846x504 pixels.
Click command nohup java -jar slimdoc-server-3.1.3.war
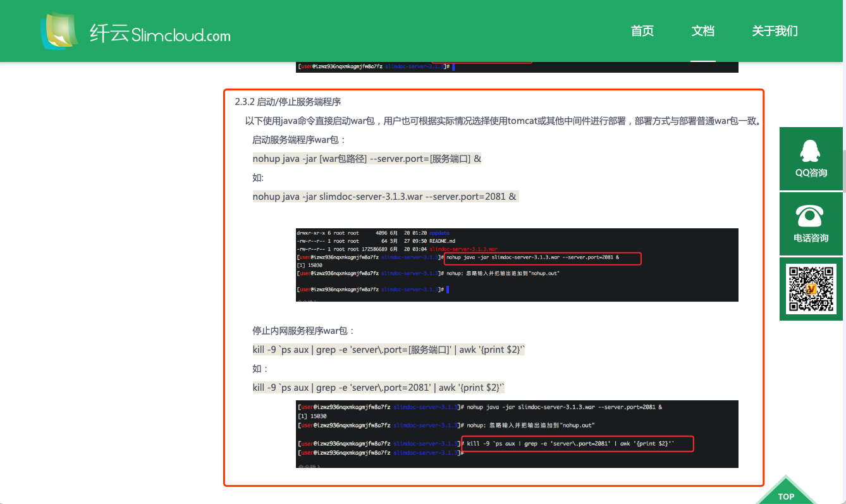tap(385, 197)
